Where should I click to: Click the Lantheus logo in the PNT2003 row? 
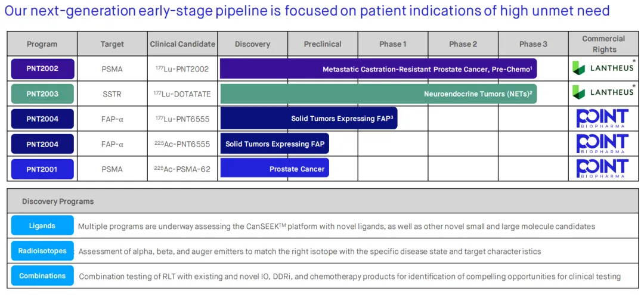point(603,94)
